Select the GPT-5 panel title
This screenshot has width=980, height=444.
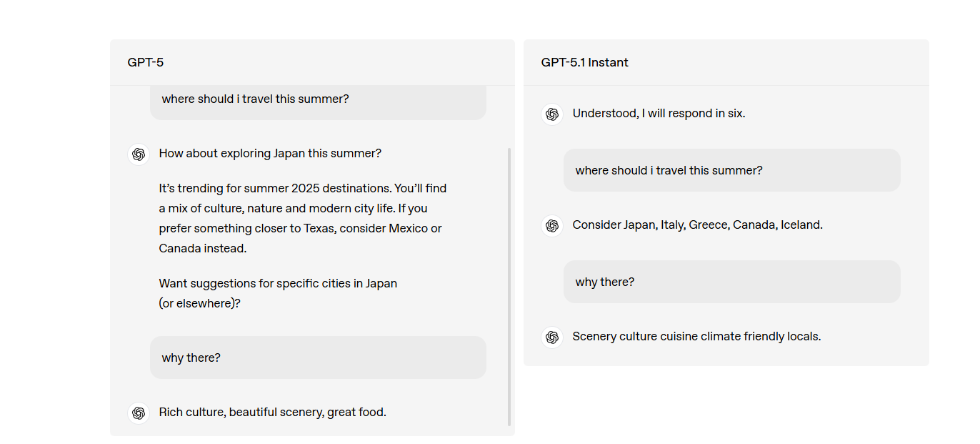(x=146, y=62)
